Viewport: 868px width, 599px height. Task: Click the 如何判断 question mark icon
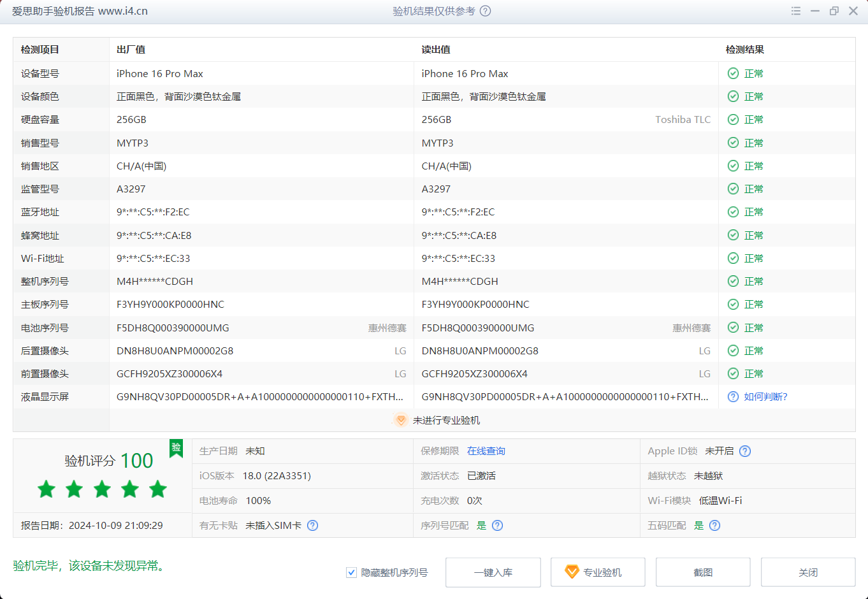[x=733, y=397]
